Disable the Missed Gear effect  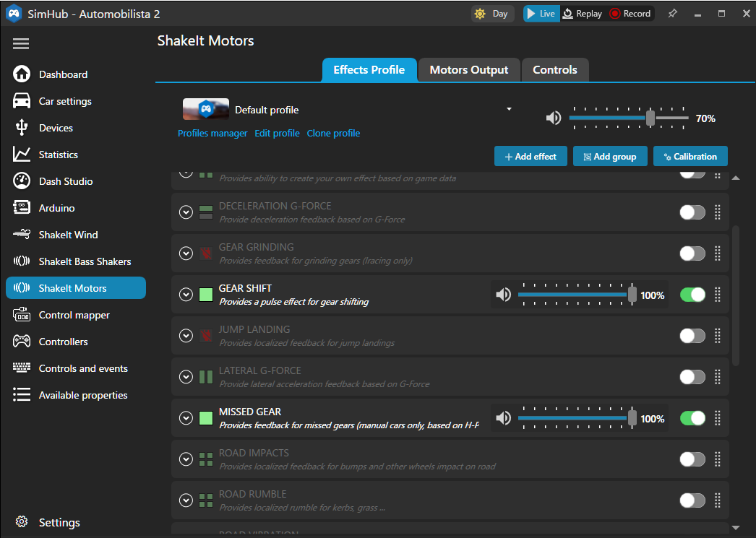(x=692, y=418)
